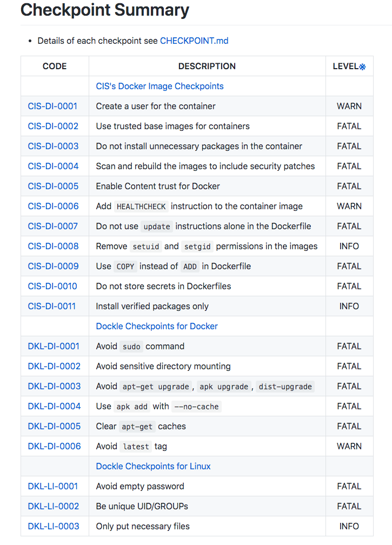The width and height of the screenshot is (392, 545).
Task: Open DKL-LI-0001 empty password checkpoint
Action: click(x=53, y=487)
